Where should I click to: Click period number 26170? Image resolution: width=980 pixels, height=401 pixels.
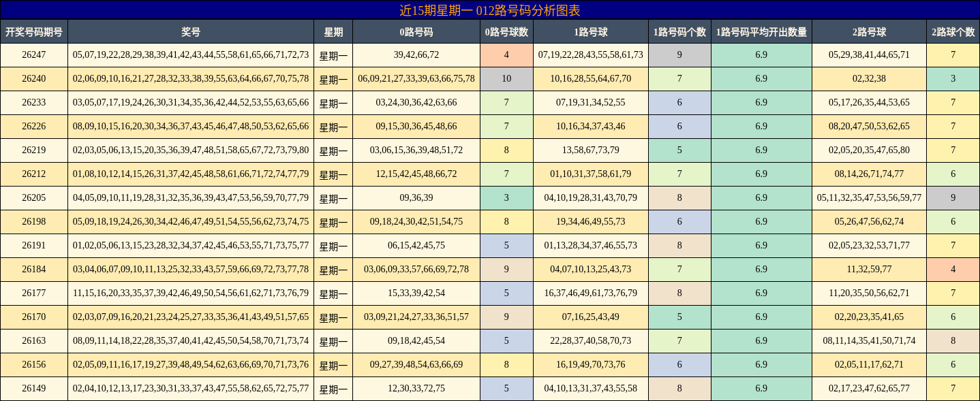tap(34, 317)
